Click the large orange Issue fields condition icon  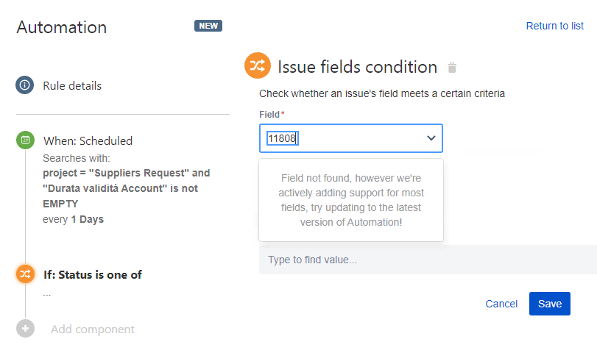pos(257,66)
